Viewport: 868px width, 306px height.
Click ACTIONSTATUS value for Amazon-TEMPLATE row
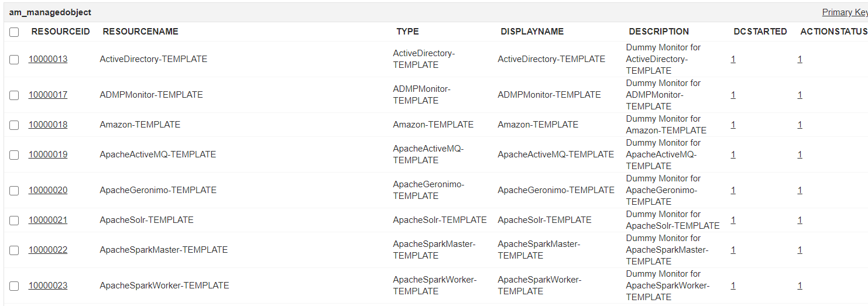[x=800, y=125]
